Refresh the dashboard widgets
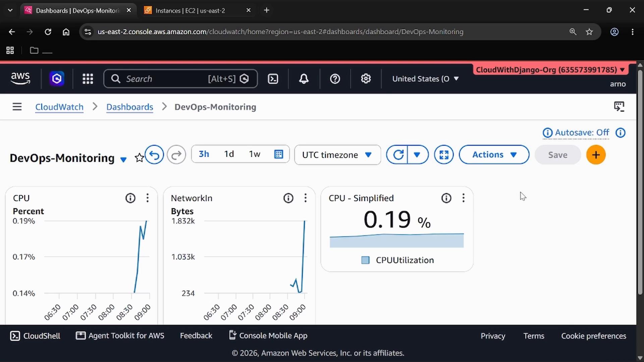 pos(398,155)
